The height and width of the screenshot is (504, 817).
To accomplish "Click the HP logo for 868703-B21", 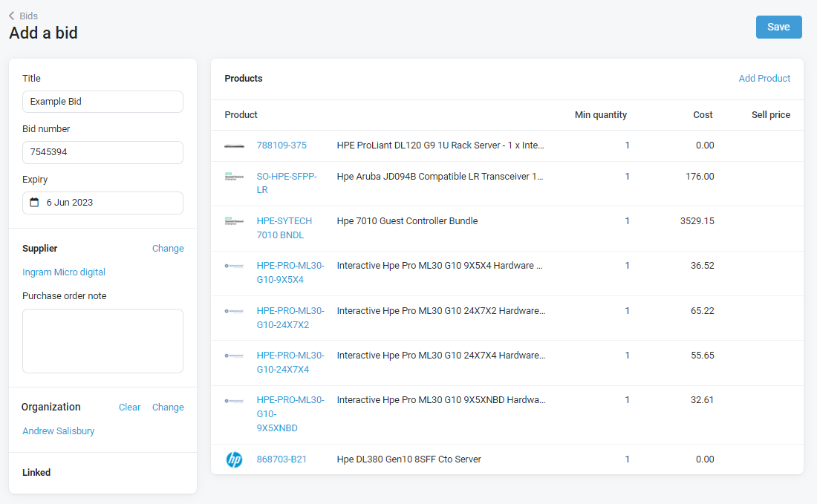I will coord(234,460).
